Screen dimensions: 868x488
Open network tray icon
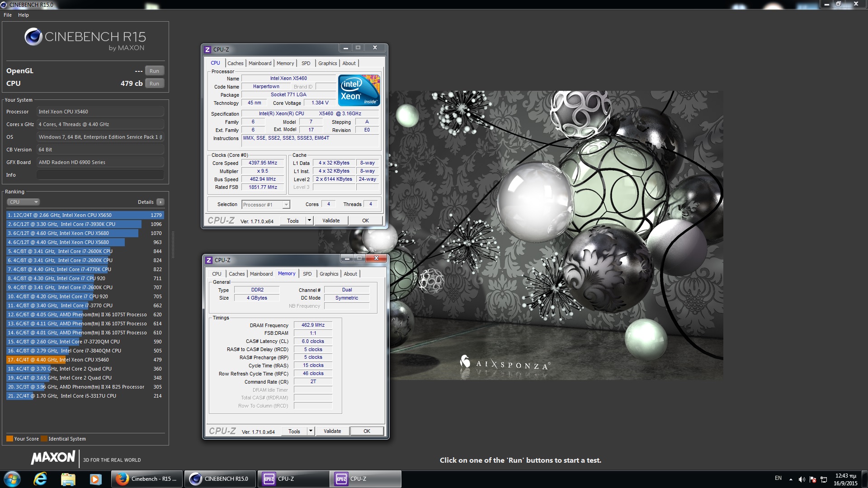(x=824, y=479)
